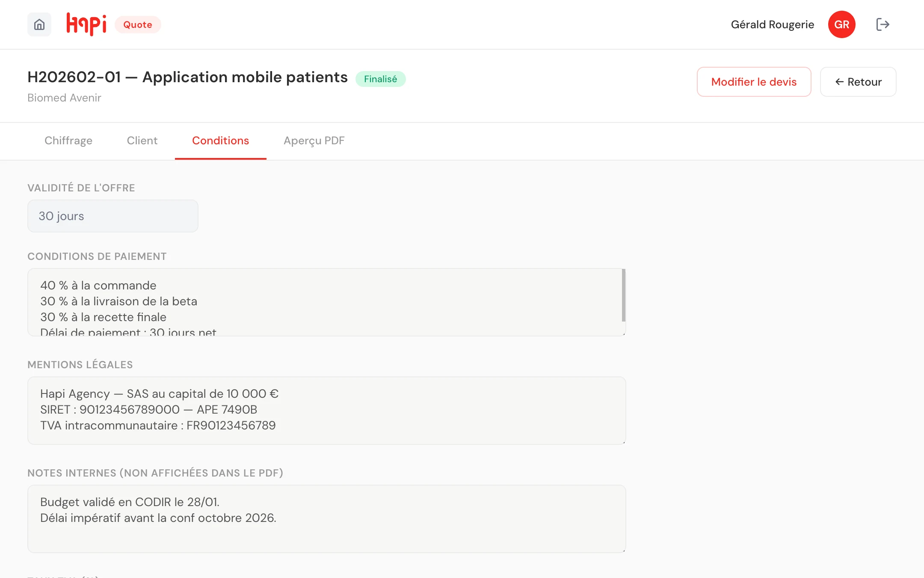
Task: Click the mentions légales text area
Action: pos(327,411)
